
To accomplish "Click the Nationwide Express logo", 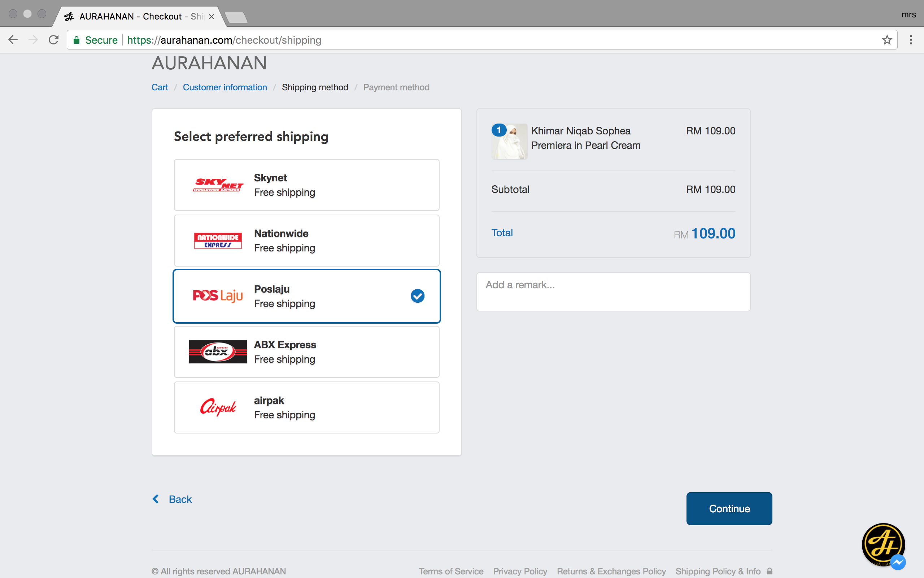I will pyautogui.click(x=218, y=241).
